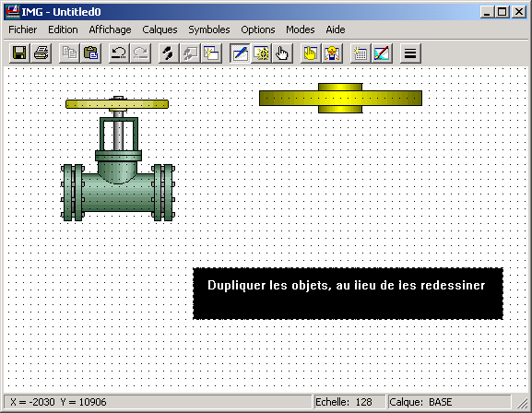Select the pencil drawing mode icon
The width and height of the screenshot is (532, 413).
(x=240, y=53)
